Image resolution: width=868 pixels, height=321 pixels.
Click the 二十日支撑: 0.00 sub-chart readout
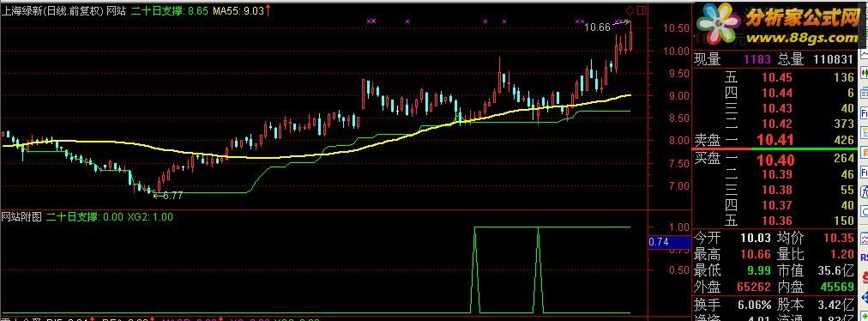tap(85, 217)
